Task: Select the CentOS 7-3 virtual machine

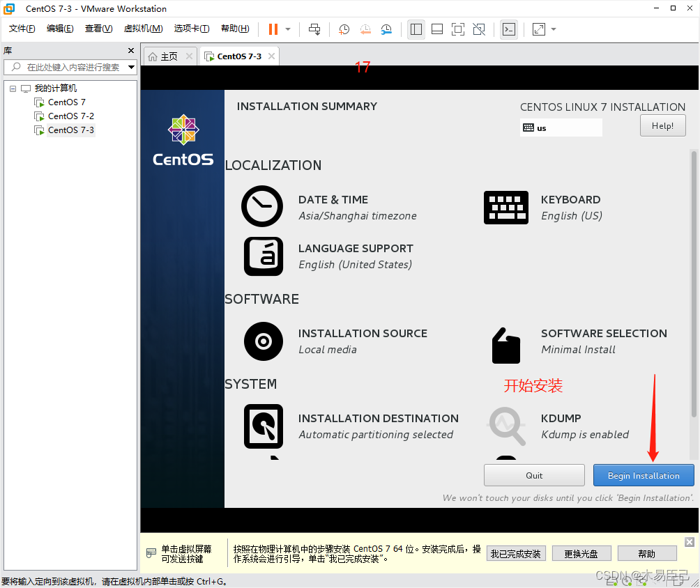Action: [70, 130]
